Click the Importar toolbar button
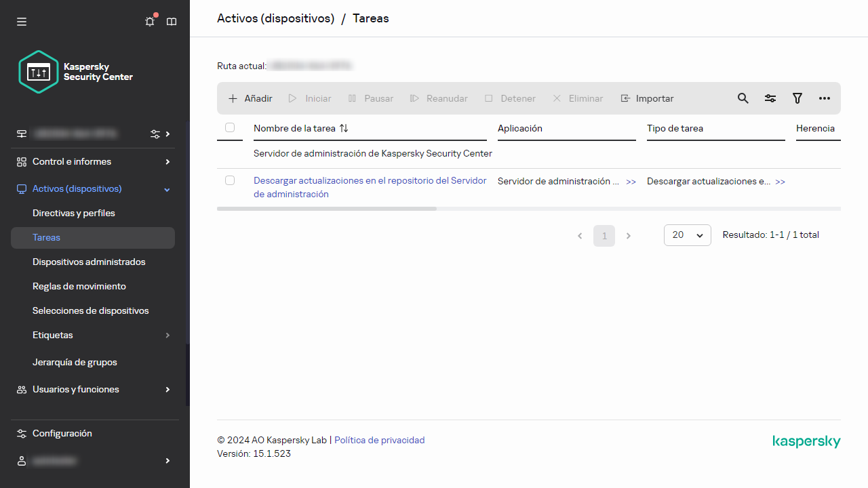 coord(647,98)
